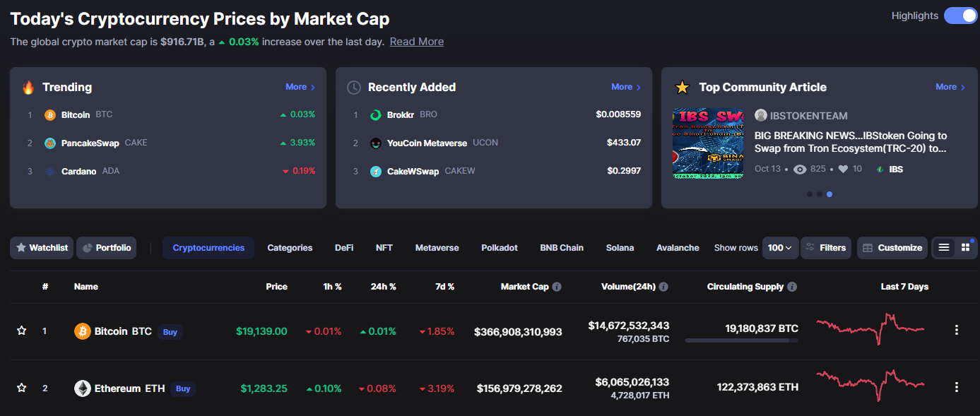Open the BIG BREAKING NEWS article headline

tap(851, 142)
